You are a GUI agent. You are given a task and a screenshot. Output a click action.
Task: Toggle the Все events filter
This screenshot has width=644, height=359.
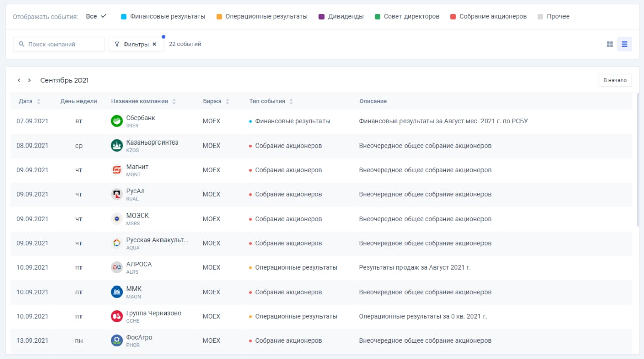96,16
